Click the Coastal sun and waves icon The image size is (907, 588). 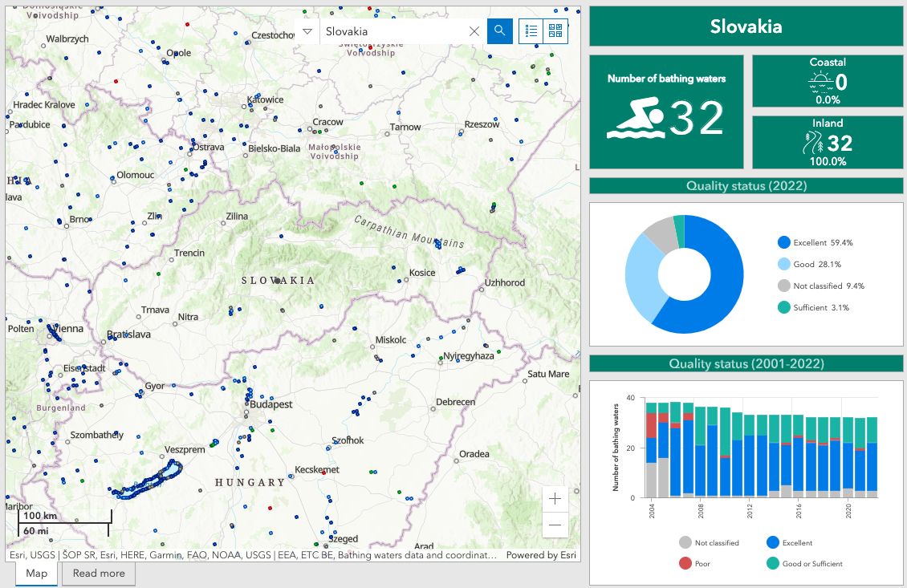click(x=818, y=81)
